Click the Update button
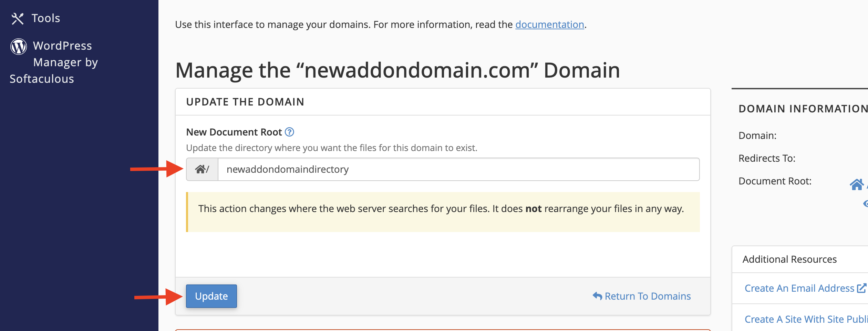Screen dimensions: 868x331 tap(211, 296)
